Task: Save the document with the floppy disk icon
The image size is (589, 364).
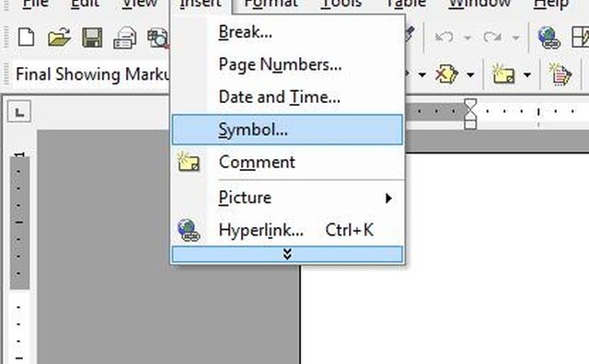Action: coord(92,38)
